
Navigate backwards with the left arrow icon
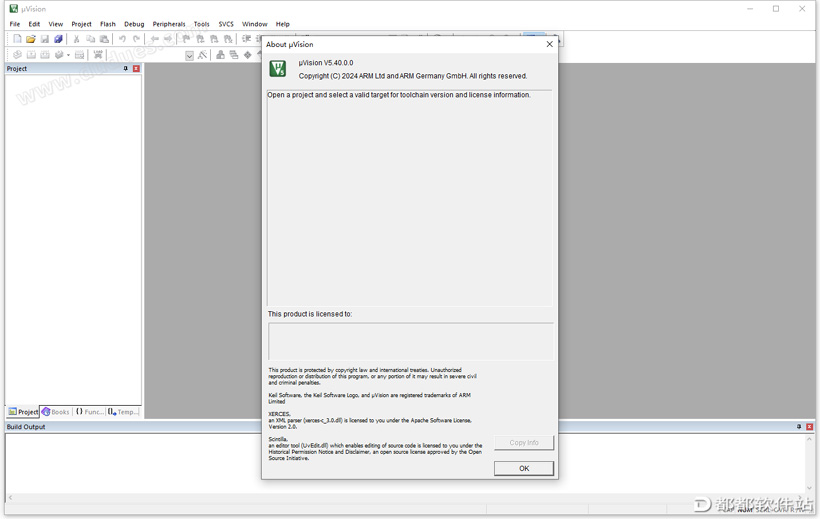154,39
